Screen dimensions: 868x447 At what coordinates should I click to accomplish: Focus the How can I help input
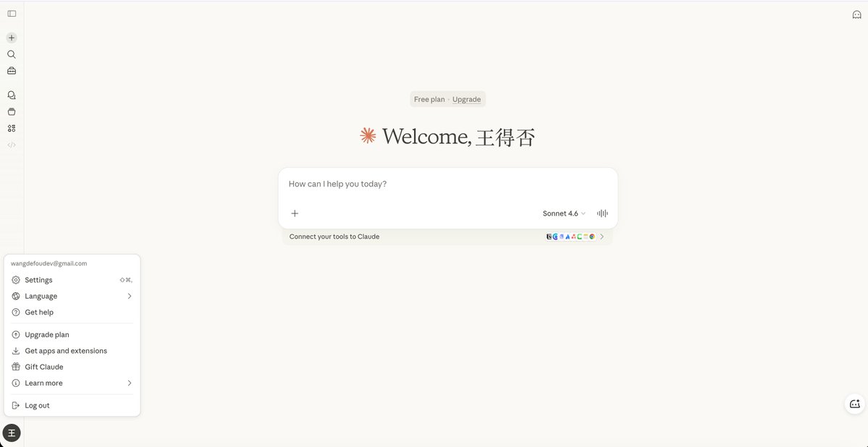(448, 184)
